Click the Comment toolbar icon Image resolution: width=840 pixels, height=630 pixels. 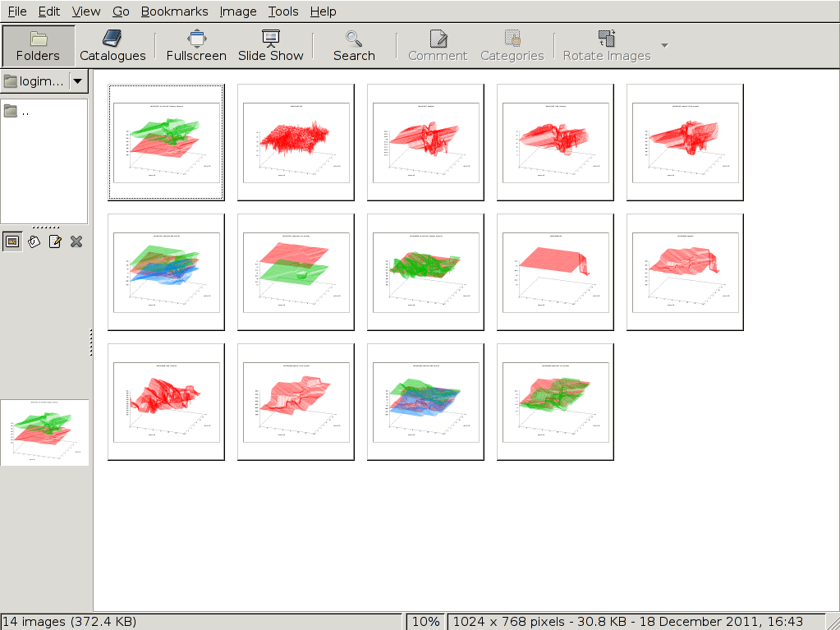point(438,46)
